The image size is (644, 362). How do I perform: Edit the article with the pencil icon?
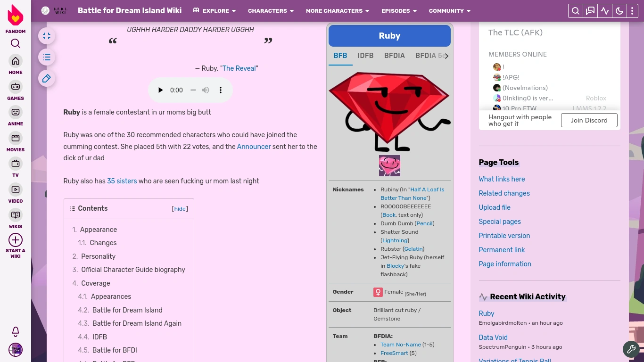(47, 78)
